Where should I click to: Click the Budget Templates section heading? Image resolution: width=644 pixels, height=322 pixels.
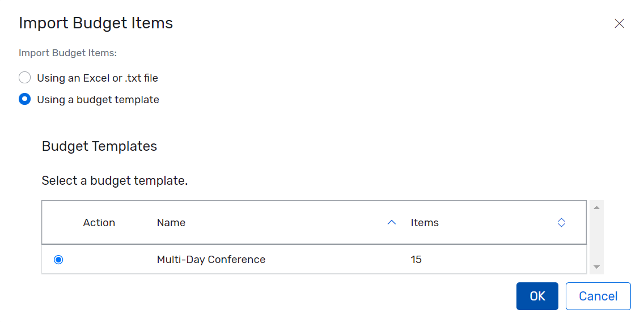99,146
